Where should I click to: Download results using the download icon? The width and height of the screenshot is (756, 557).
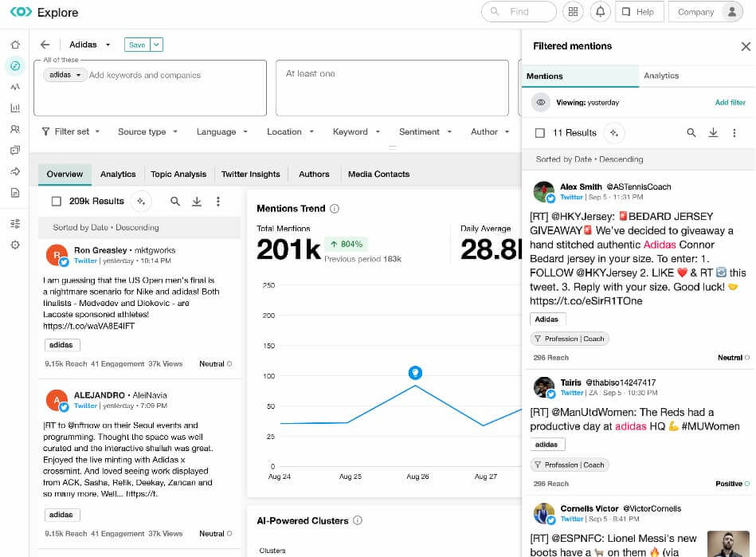(x=197, y=202)
